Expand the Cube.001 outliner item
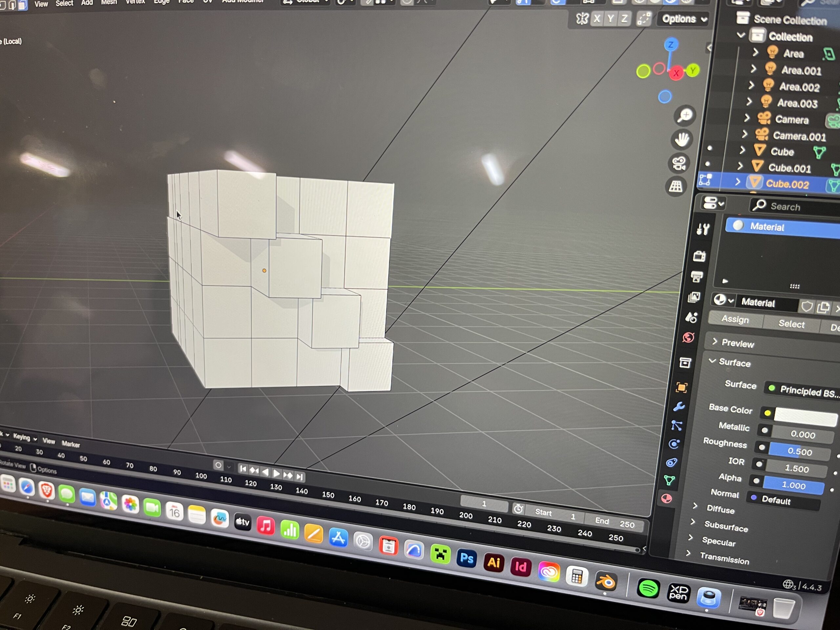The width and height of the screenshot is (840, 630). [x=740, y=166]
